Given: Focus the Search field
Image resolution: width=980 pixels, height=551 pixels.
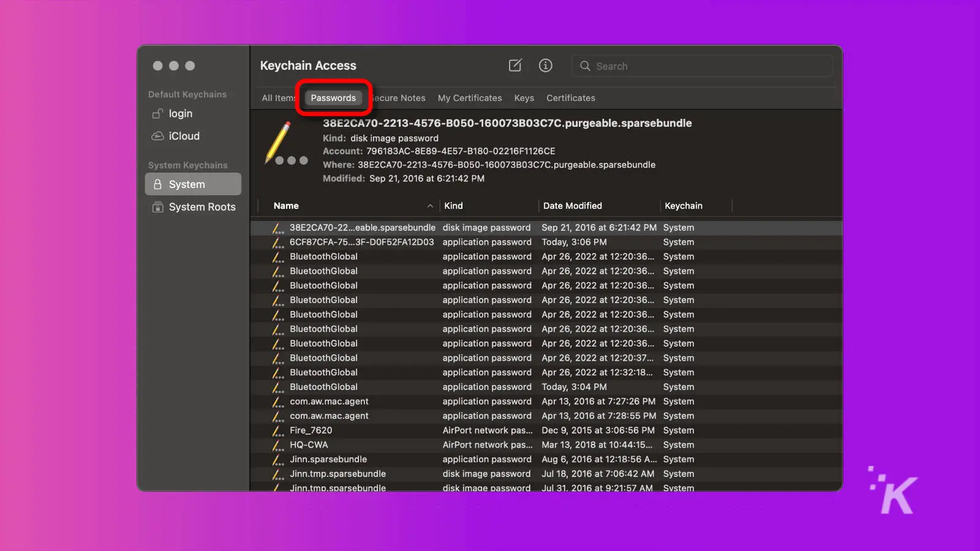Looking at the screenshot, I should tap(702, 66).
